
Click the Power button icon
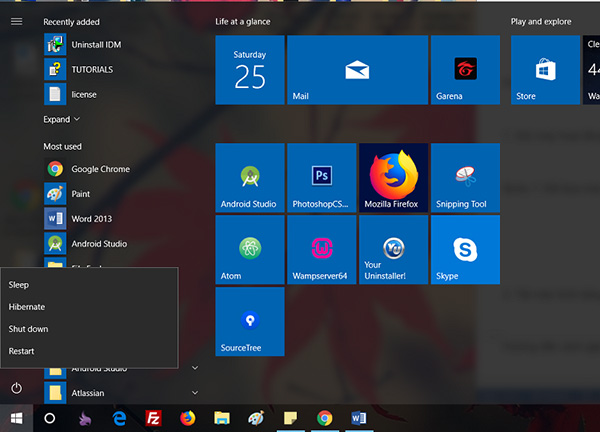(16, 387)
